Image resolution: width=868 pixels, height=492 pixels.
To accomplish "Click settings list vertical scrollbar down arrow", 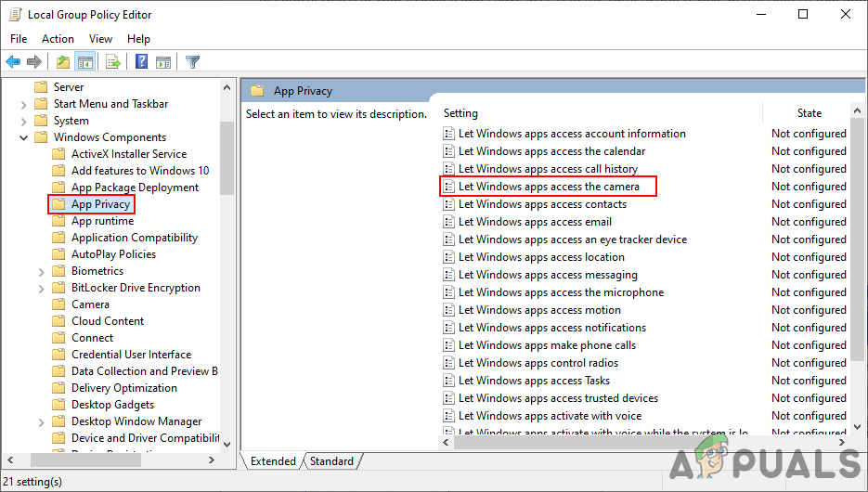I will [857, 427].
